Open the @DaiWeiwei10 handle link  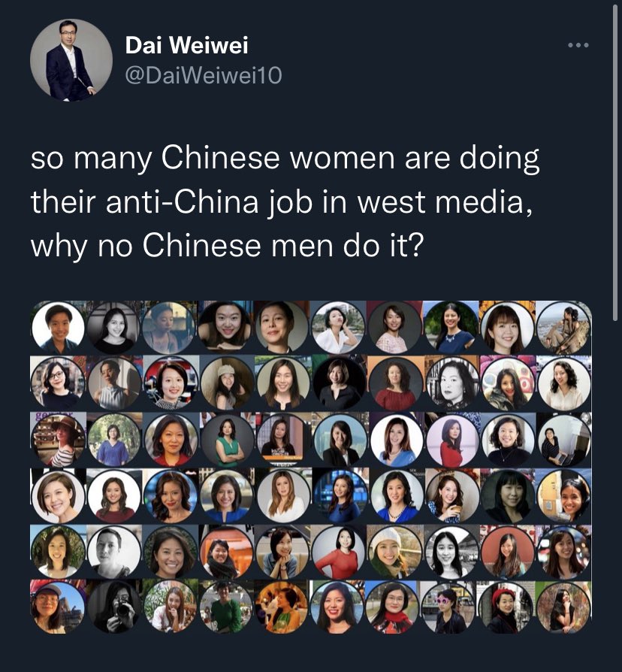click(x=204, y=75)
